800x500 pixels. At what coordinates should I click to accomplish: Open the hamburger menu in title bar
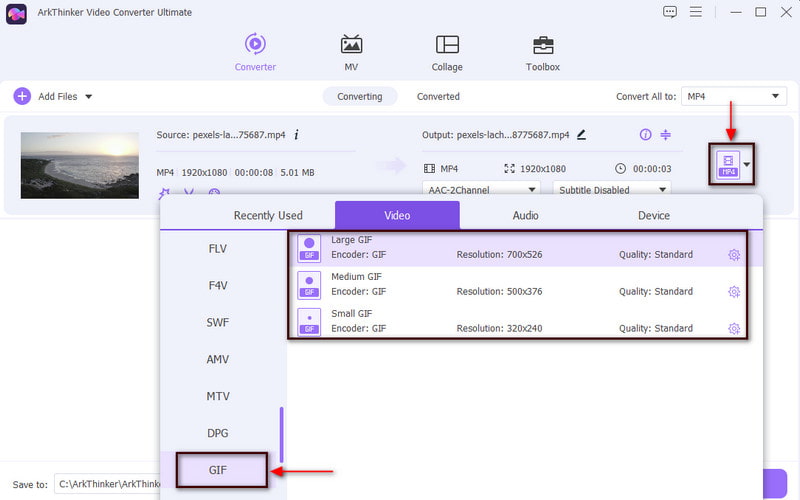click(696, 12)
